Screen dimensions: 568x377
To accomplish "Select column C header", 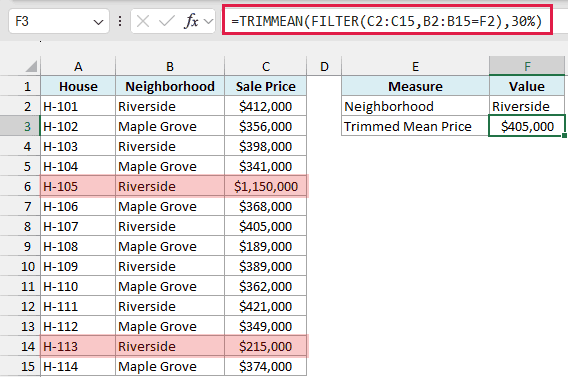I will pyautogui.click(x=266, y=66).
